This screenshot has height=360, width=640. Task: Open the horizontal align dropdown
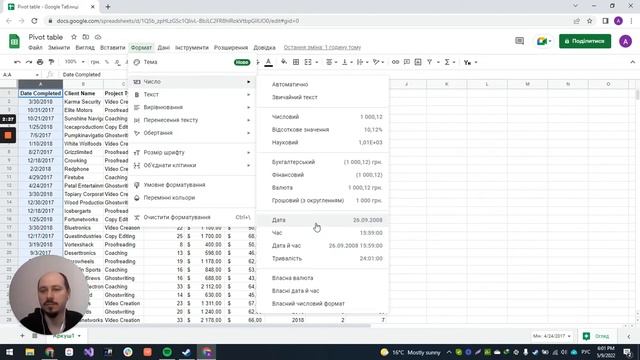point(331,62)
